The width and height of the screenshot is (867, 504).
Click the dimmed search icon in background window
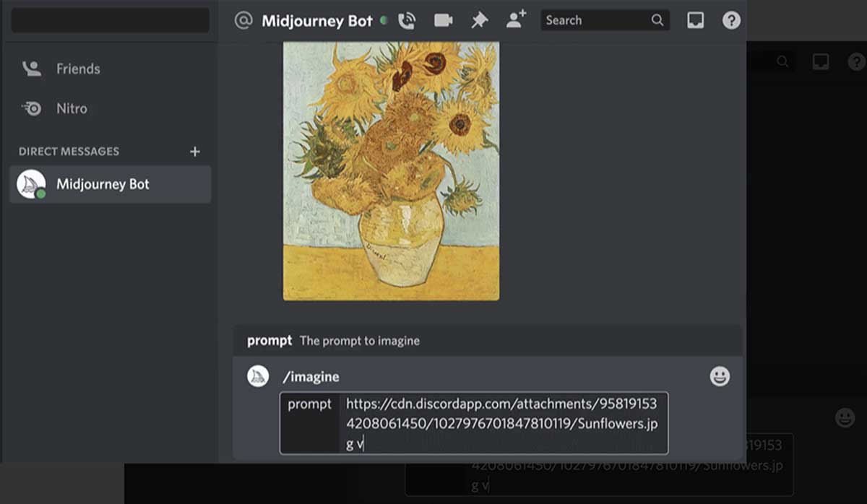pos(783,62)
